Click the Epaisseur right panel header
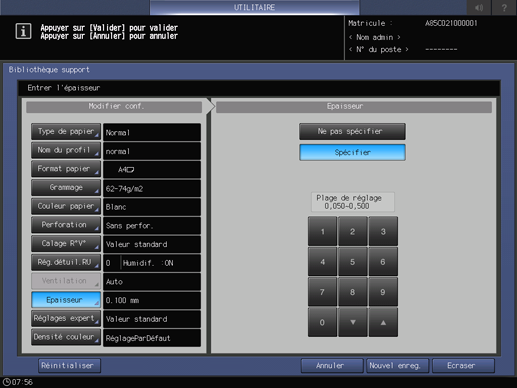Screen dimensions: 517x388 354,107
